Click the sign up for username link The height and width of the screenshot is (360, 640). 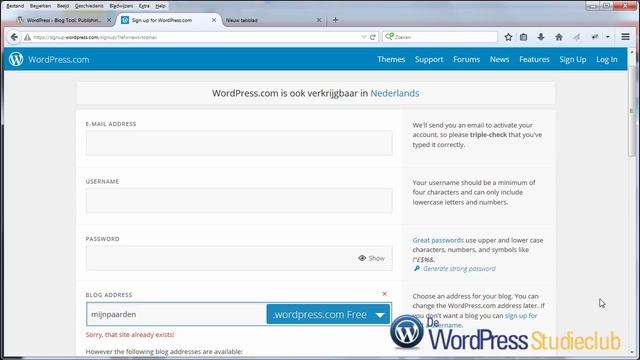click(x=521, y=316)
